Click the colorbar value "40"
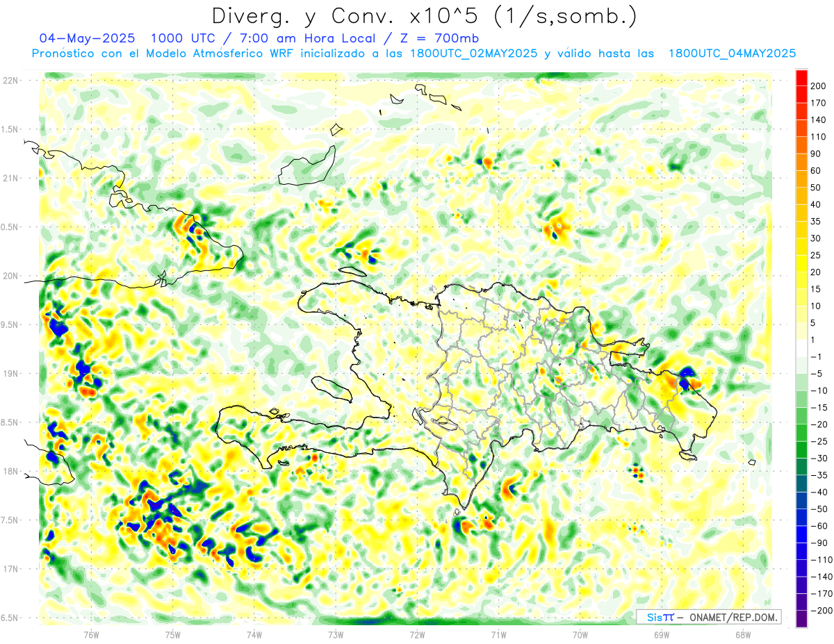The width and height of the screenshot is (834, 644). click(817, 204)
